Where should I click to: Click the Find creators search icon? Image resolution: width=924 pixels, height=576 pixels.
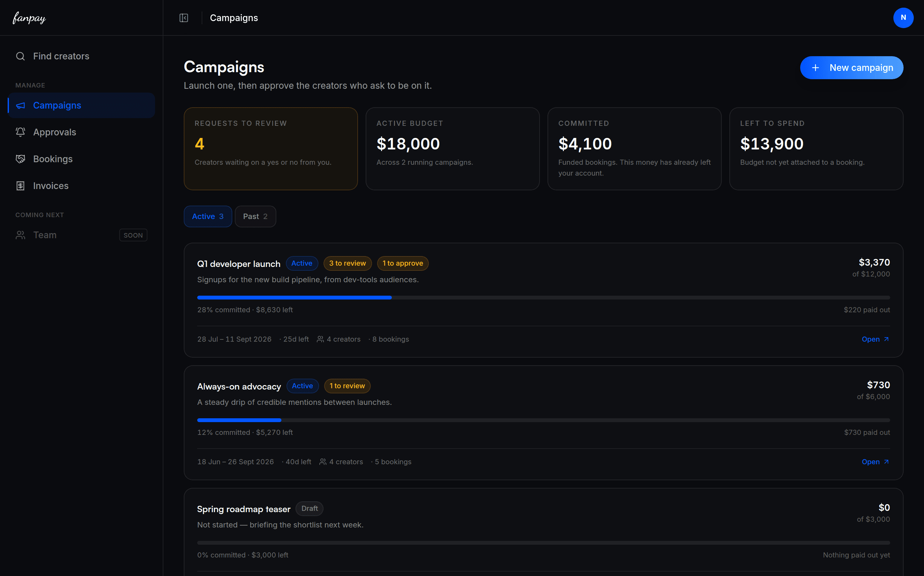pyautogui.click(x=20, y=57)
